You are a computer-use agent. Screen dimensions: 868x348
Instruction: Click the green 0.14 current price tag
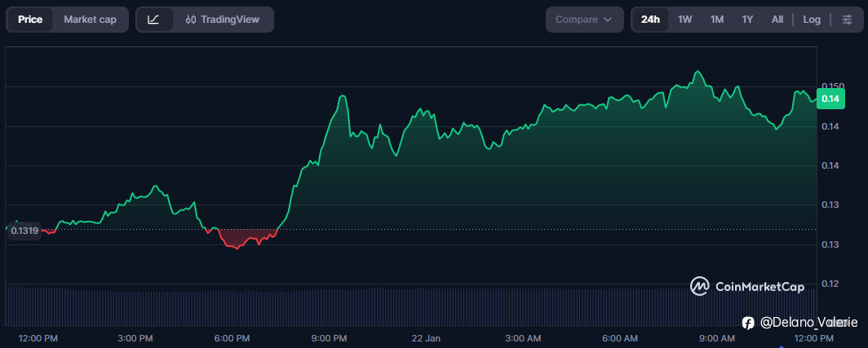[830, 99]
